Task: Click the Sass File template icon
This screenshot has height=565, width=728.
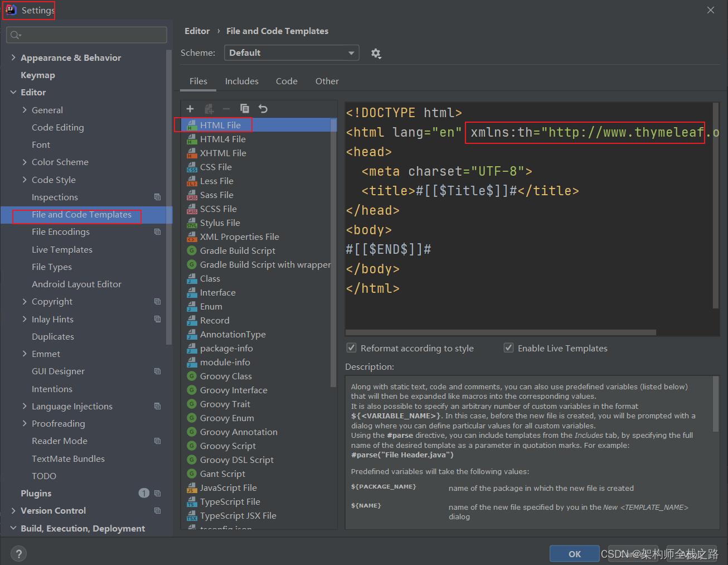Action: tap(192, 195)
